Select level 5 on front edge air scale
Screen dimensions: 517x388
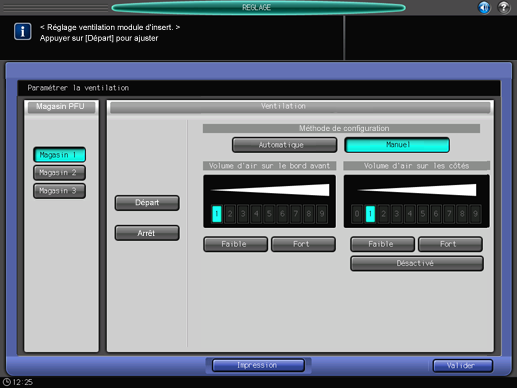(269, 214)
